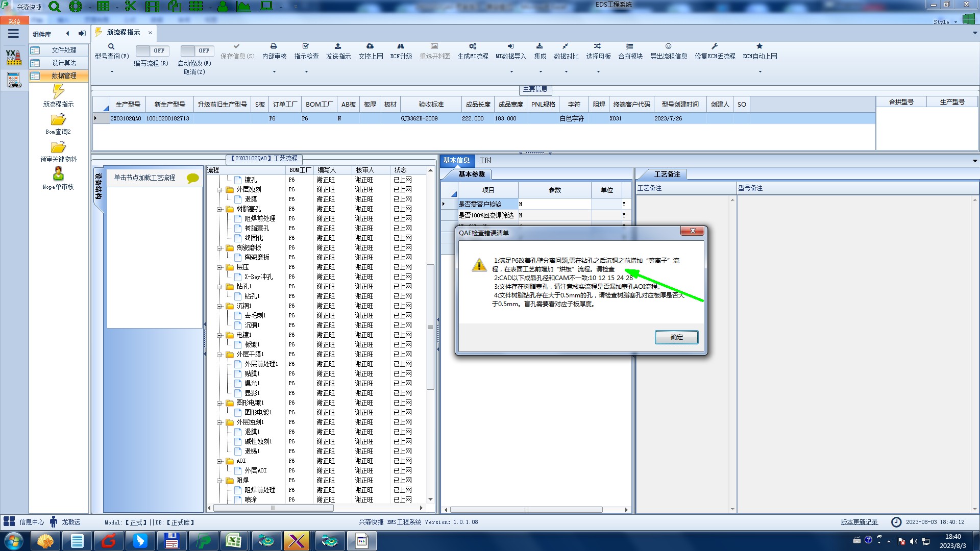Collapse the 树脂塞孔 tree node
Screen dimensions: 980x551
coord(219,209)
